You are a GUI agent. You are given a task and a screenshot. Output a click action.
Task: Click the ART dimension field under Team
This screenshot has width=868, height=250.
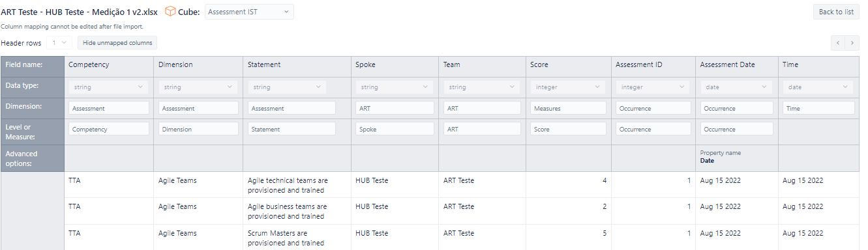point(482,108)
